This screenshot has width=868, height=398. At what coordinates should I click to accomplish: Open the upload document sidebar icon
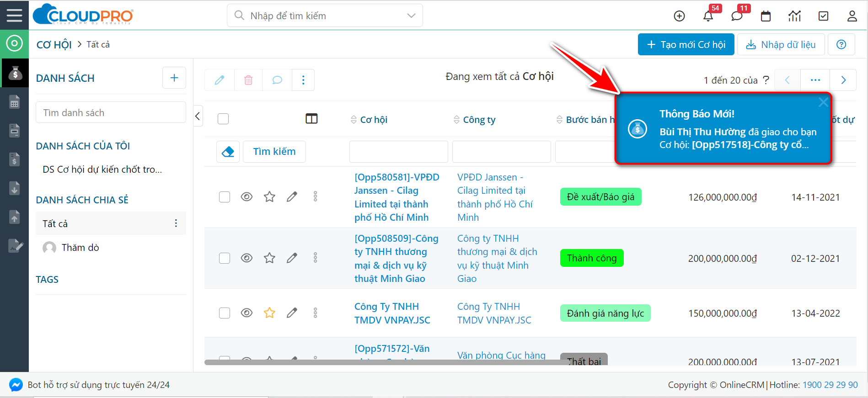coord(15,217)
